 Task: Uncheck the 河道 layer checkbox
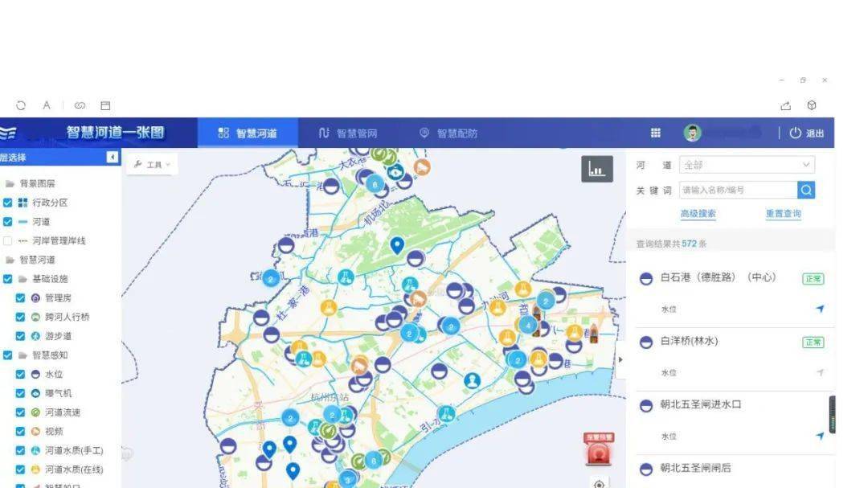[8, 222]
